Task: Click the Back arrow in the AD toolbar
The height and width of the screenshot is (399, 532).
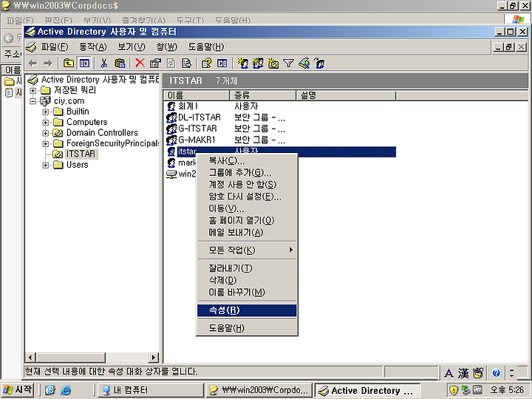Action: click(33, 63)
